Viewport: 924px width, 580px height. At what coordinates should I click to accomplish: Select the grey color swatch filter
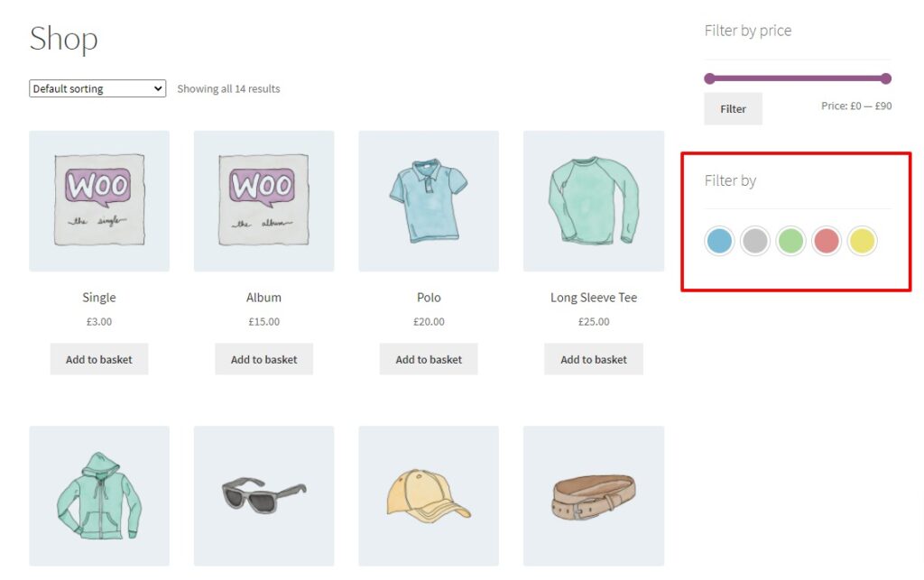(755, 241)
